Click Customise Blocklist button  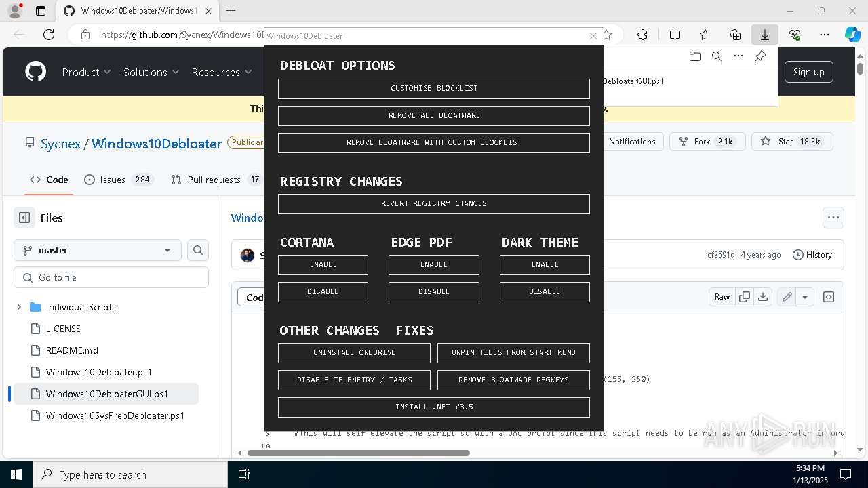(434, 89)
